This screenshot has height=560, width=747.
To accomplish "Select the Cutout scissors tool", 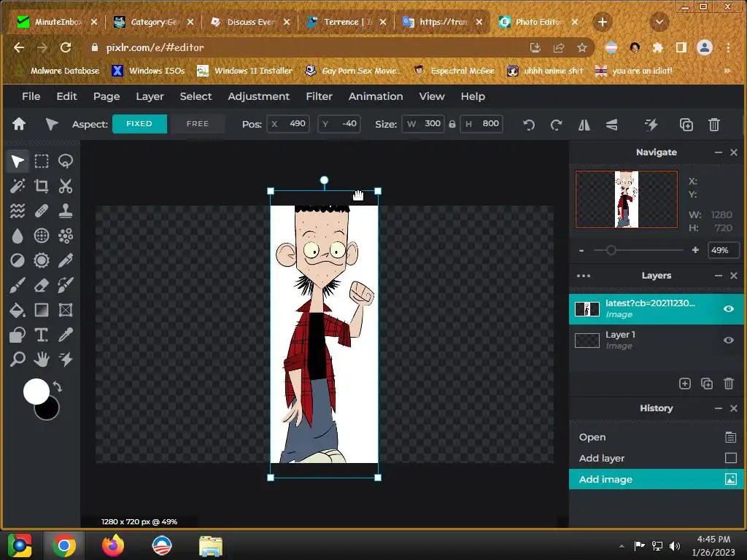I will [x=65, y=186].
